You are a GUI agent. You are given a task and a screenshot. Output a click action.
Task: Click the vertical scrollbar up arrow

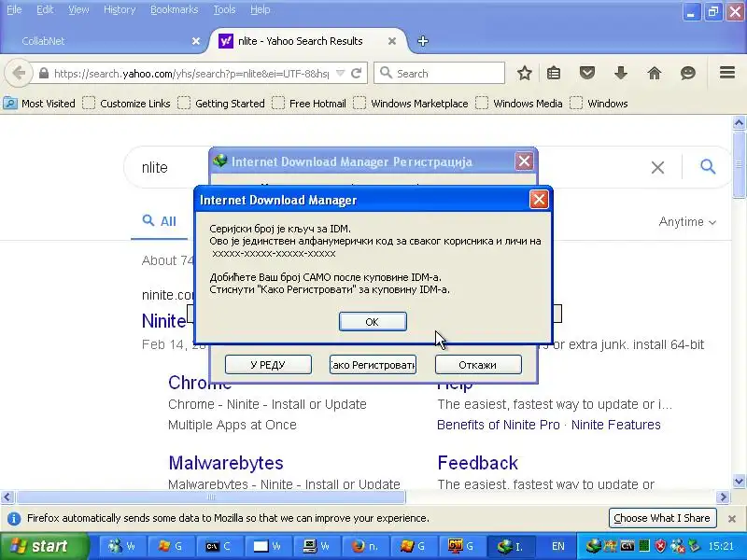[x=739, y=123]
